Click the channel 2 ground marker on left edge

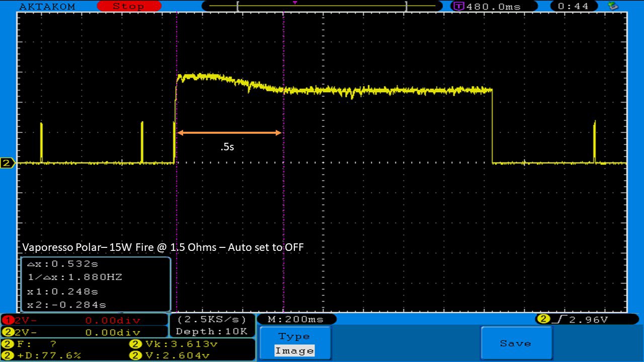[7, 163]
